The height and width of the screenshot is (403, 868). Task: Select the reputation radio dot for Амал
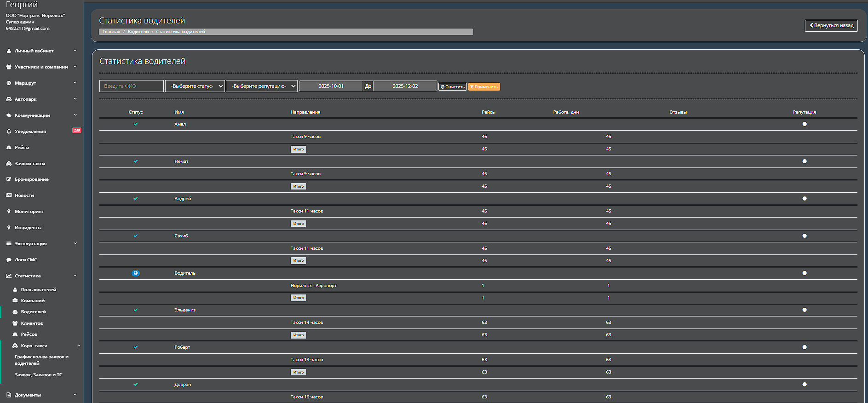tap(804, 124)
